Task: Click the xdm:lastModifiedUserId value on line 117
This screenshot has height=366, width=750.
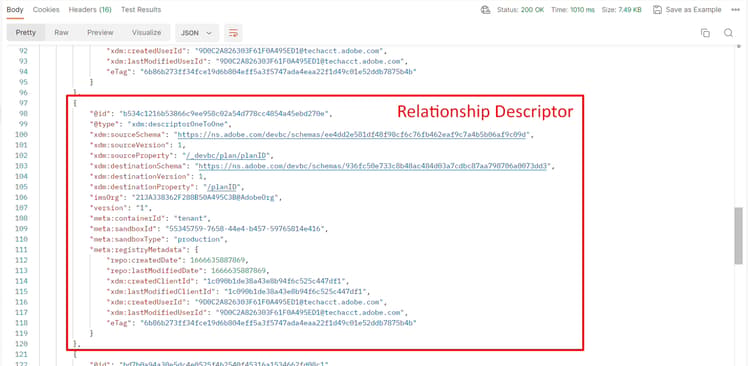Action: [311, 313]
